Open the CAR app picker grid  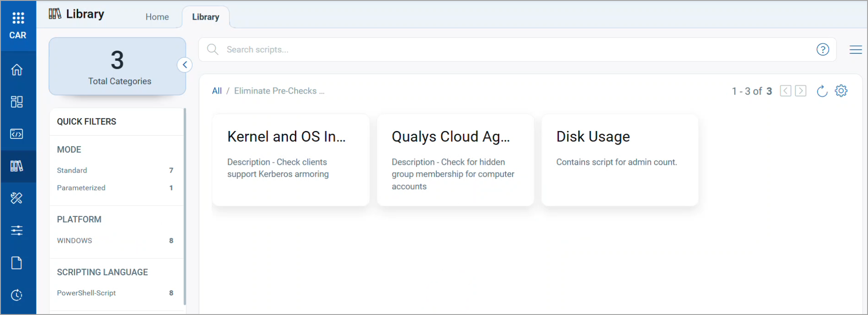[x=18, y=18]
